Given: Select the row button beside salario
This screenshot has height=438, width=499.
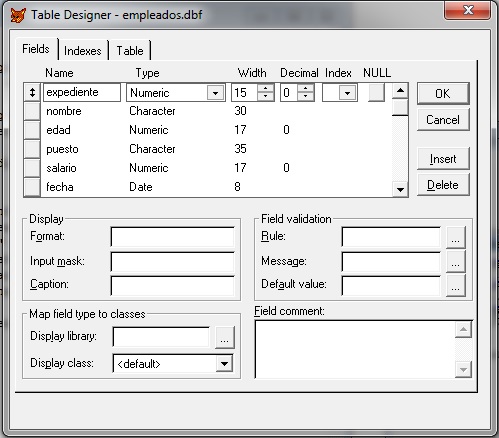Looking at the screenshot, I should coord(32,168).
